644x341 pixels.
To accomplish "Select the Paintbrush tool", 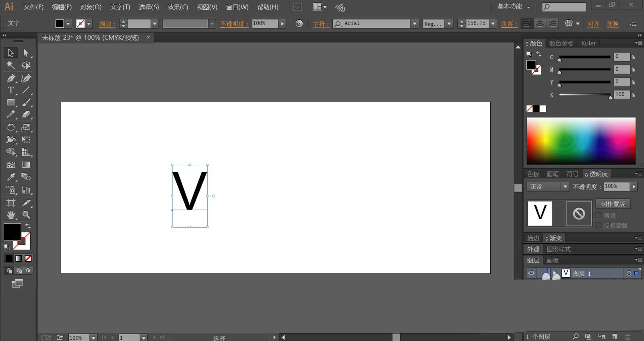I will pyautogui.click(x=26, y=103).
